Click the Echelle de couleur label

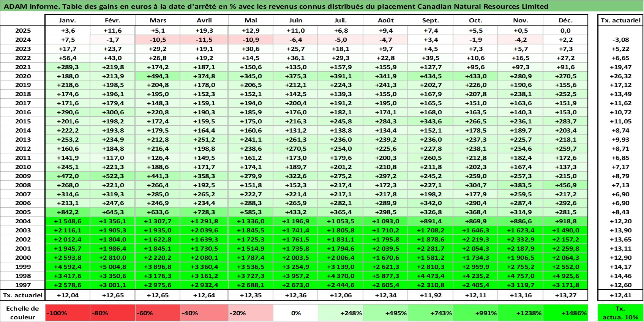coord(23,313)
